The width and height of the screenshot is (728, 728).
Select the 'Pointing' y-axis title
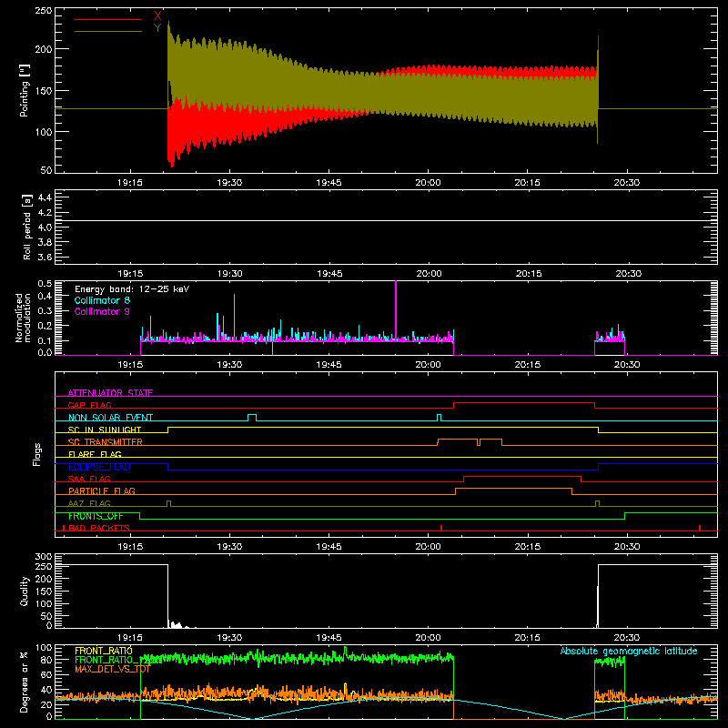[x=25, y=90]
